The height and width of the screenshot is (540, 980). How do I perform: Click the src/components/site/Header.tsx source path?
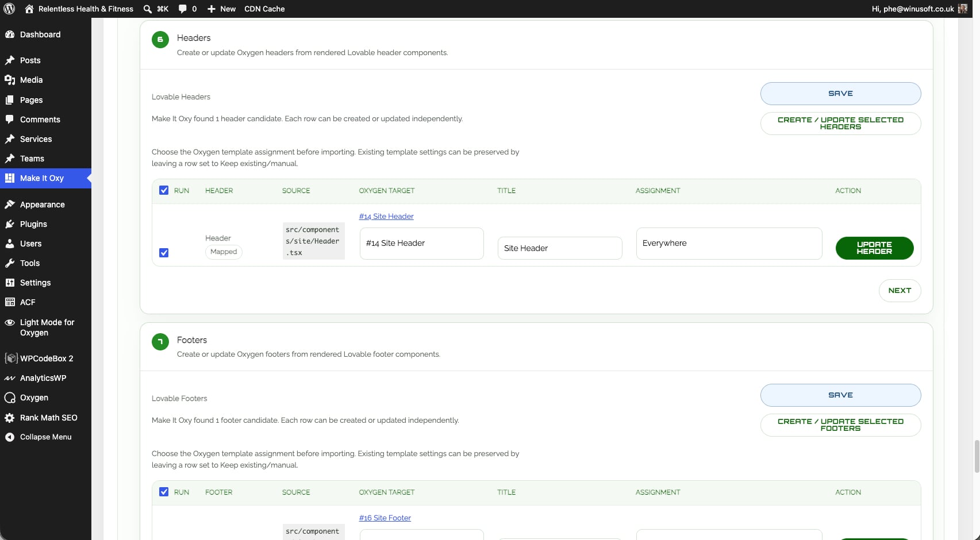tap(313, 241)
